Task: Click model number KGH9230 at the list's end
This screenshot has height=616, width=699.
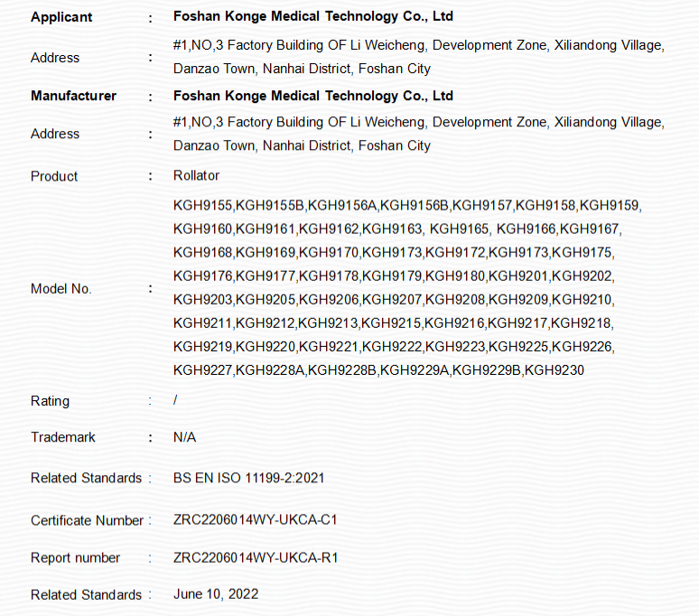Action: [555, 370]
